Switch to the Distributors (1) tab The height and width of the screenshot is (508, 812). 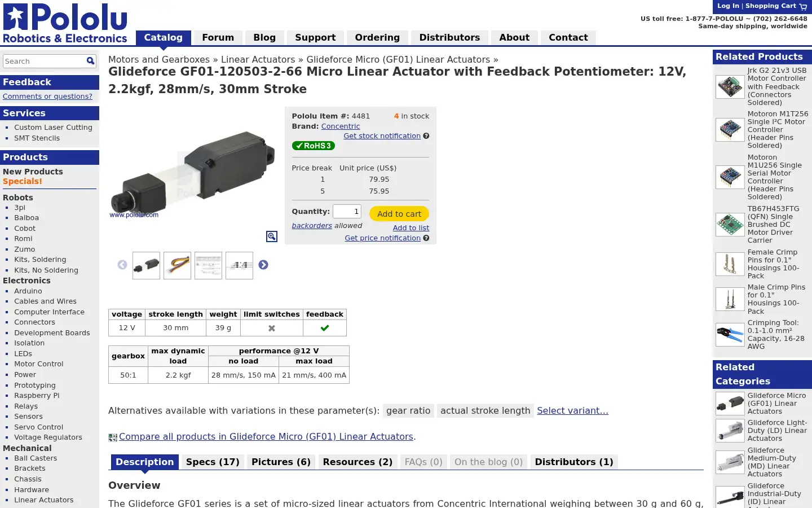coord(574,462)
